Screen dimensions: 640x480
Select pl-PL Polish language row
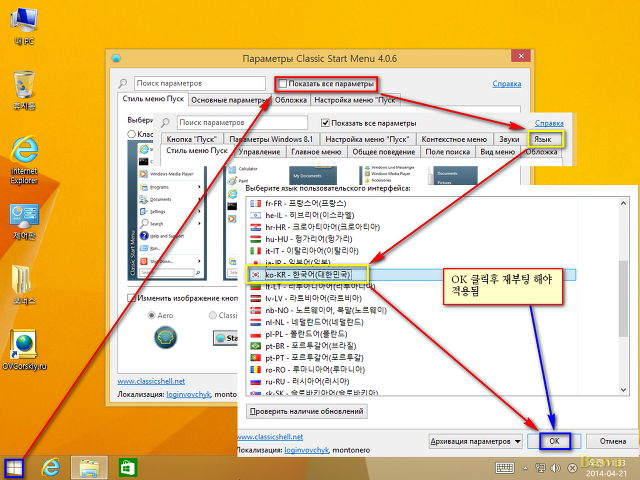click(411, 334)
